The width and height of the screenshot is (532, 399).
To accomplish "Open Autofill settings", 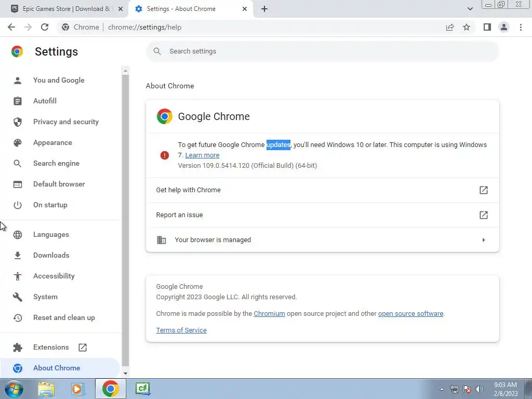I will [x=45, y=101].
